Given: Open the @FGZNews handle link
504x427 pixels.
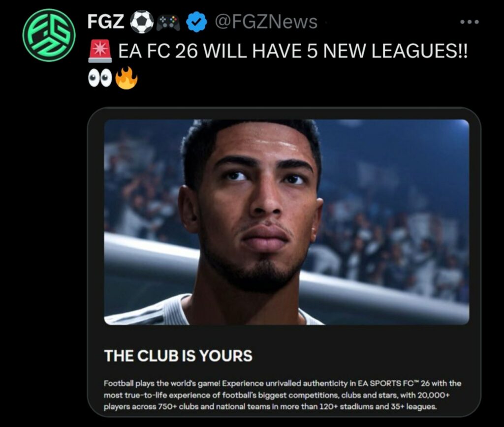Looking at the screenshot, I should click(x=266, y=22).
